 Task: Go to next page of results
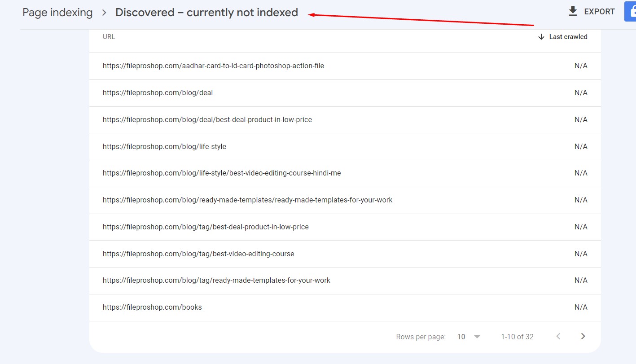[x=583, y=337]
